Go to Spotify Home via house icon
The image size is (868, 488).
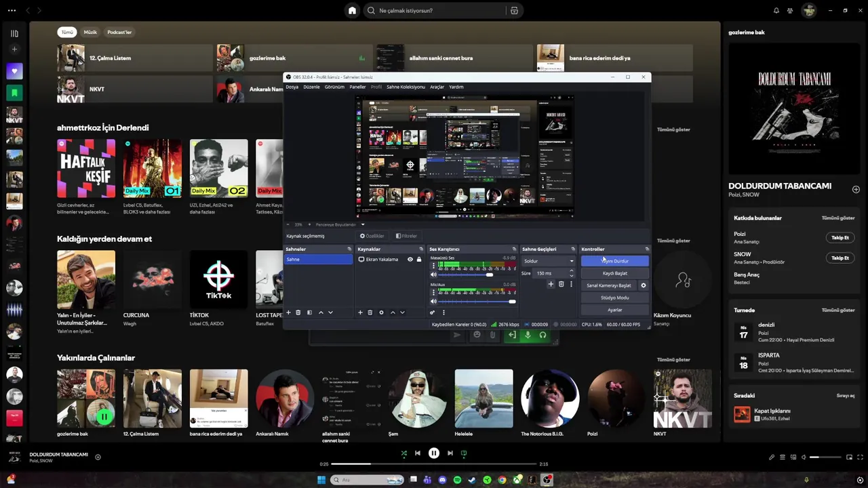pos(352,10)
